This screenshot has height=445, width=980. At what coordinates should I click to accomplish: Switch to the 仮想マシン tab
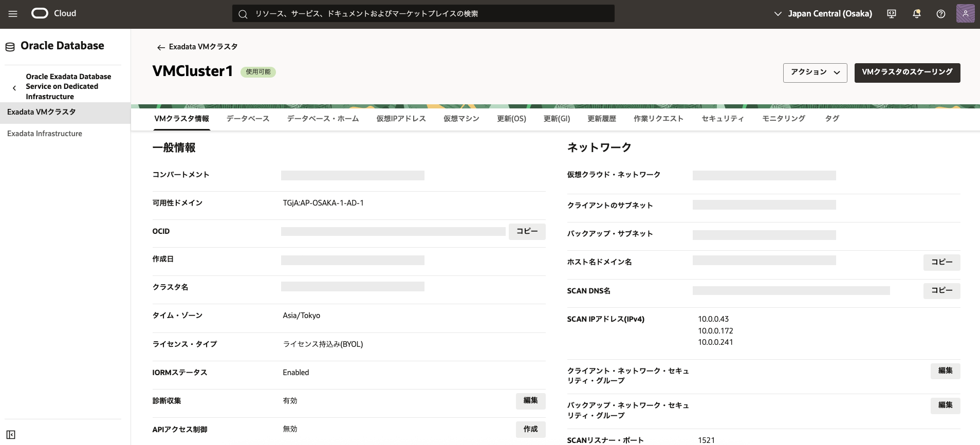click(x=461, y=119)
